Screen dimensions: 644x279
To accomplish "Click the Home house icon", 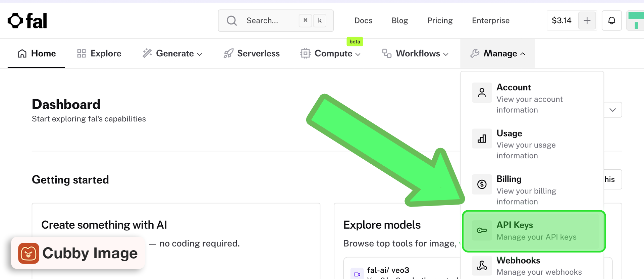I will [x=22, y=54].
